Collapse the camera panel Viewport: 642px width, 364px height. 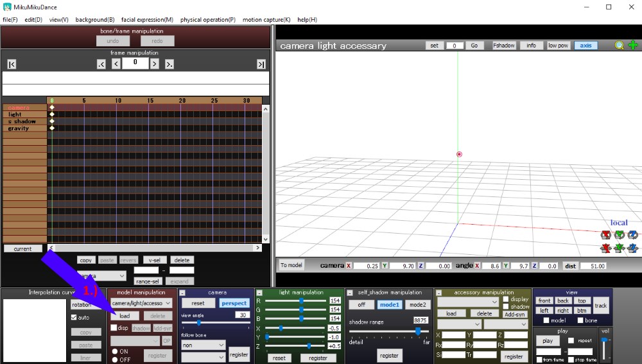pyautogui.click(x=182, y=293)
